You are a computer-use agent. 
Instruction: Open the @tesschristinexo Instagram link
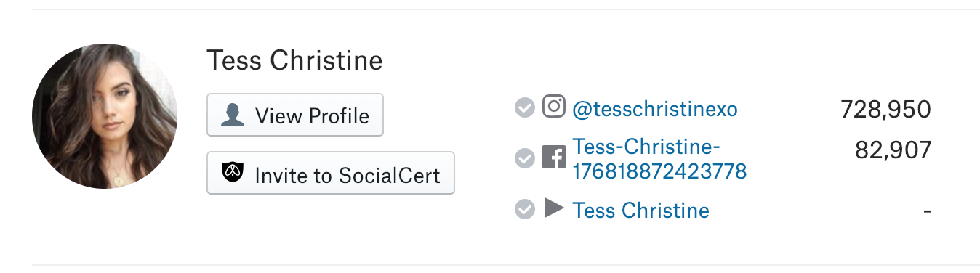pyautogui.click(x=655, y=109)
